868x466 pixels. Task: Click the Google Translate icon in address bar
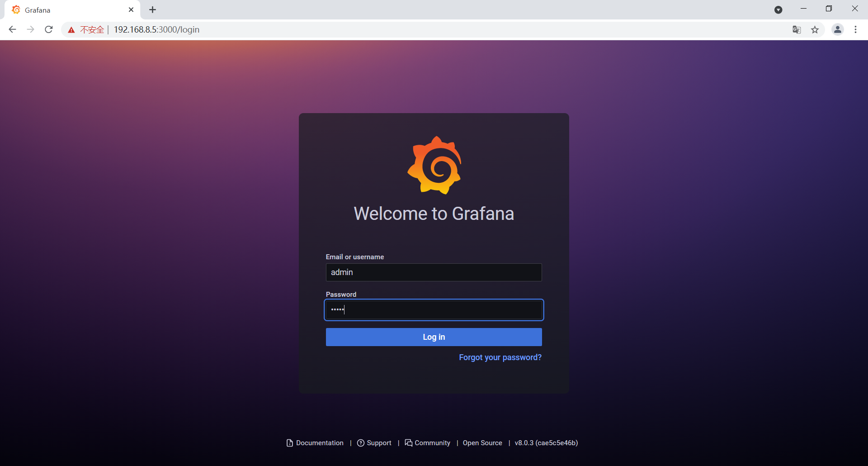point(797,29)
